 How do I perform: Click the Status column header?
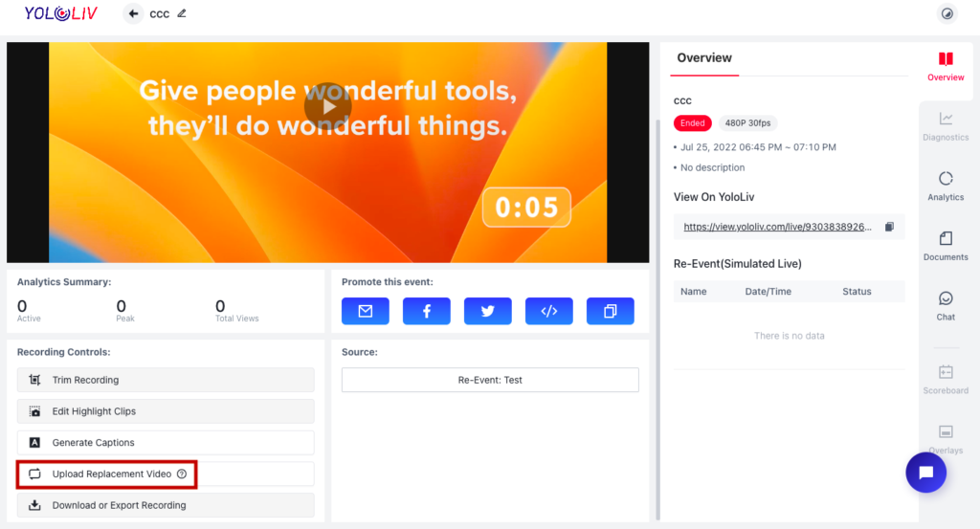tap(857, 292)
